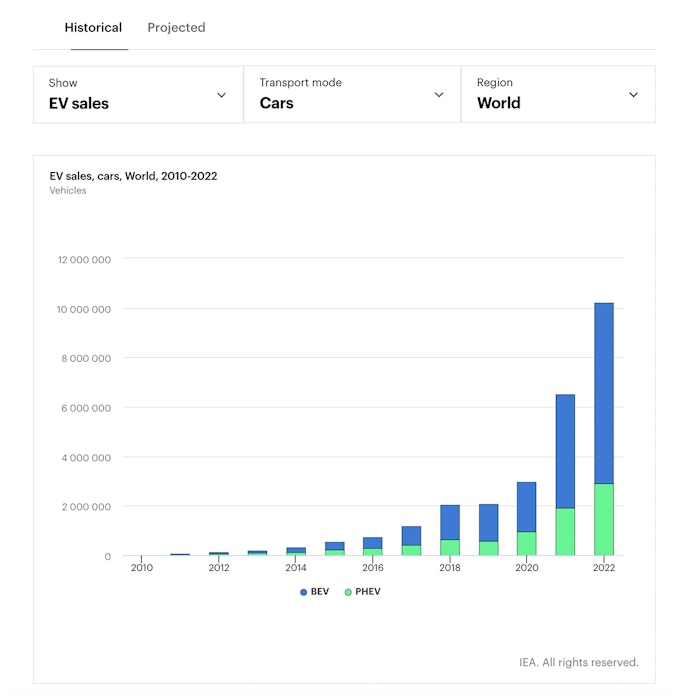This screenshot has height=700, width=700.
Task: Toggle PHEV series in chart legend
Action: tap(362, 592)
